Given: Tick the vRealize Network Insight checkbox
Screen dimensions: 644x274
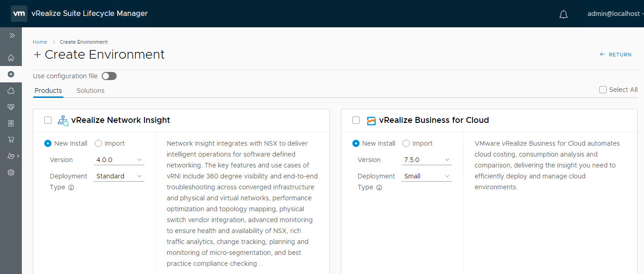Looking at the screenshot, I should pyautogui.click(x=48, y=120).
